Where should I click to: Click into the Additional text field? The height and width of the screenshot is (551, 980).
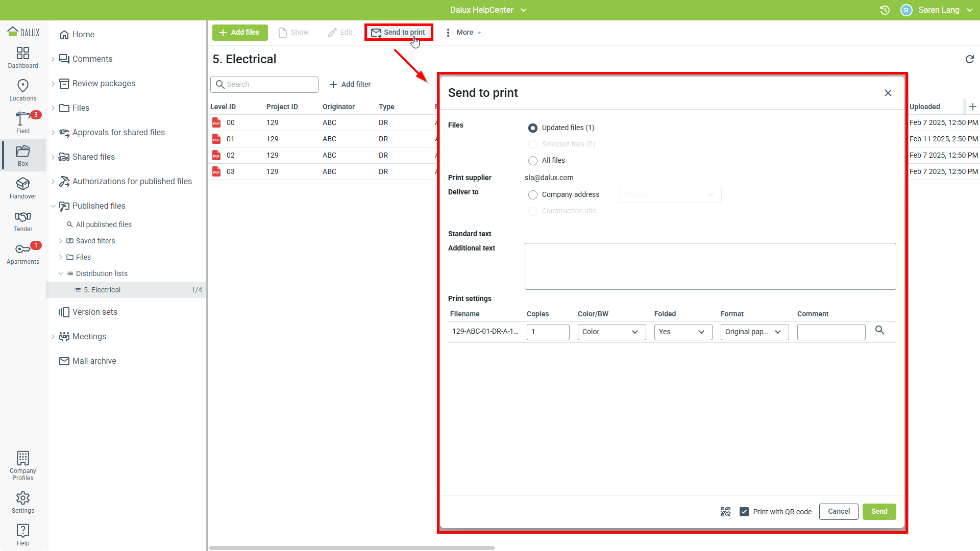(710, 266)
